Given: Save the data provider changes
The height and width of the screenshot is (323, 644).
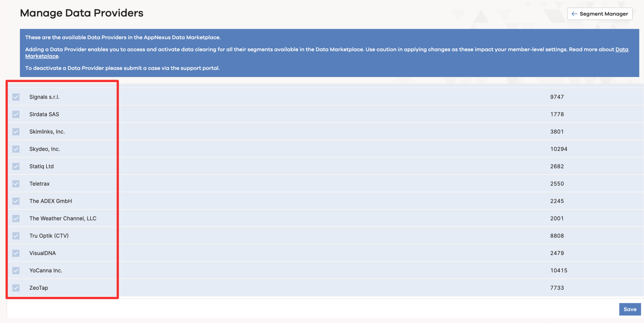Looking at the screenshot, I should pyautogui.click(x=630, y=309).
